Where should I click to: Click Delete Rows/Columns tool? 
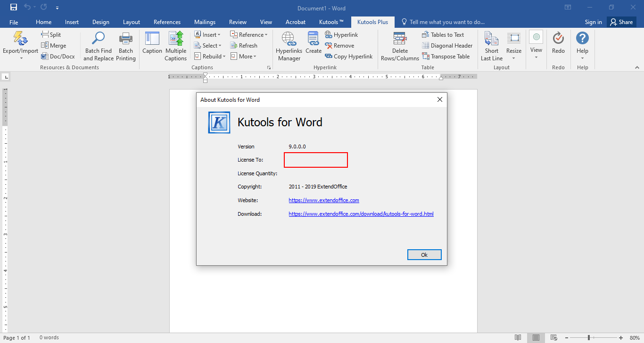tap(400, 46)
